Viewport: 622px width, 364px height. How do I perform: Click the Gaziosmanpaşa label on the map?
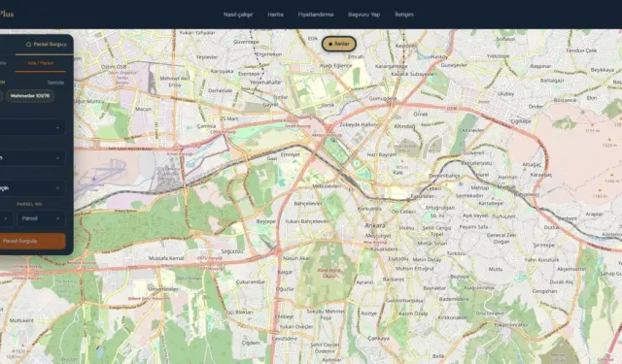tap(404, 301)
